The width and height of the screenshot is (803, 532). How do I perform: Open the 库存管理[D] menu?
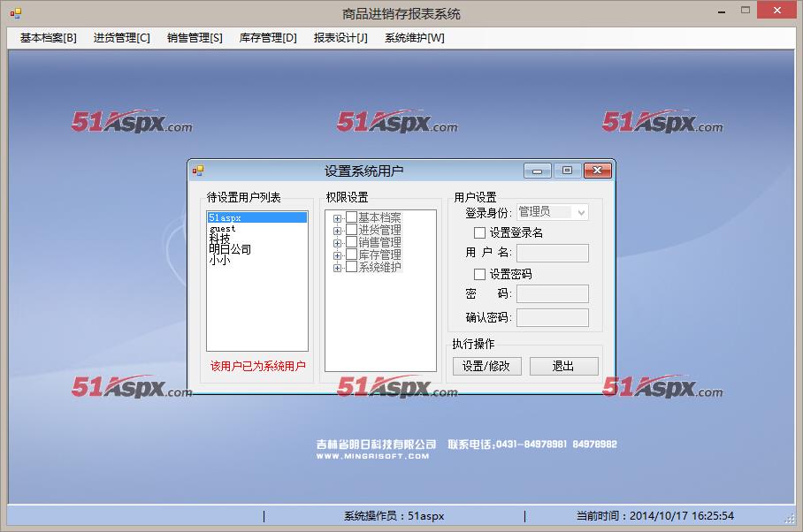(268, 38)
